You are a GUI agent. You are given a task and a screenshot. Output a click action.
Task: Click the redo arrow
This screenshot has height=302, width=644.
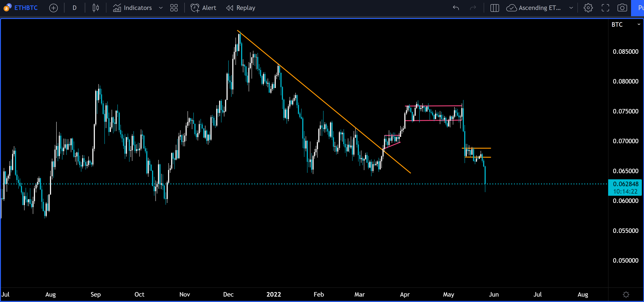coord(473,8)
